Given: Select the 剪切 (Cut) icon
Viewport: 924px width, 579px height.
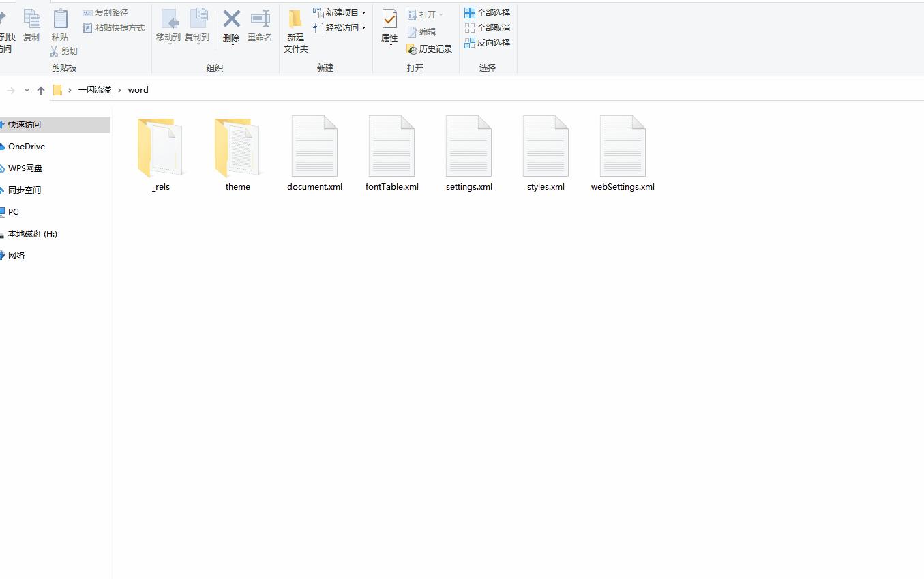Looking at the screenshot, I should (63, 50).
